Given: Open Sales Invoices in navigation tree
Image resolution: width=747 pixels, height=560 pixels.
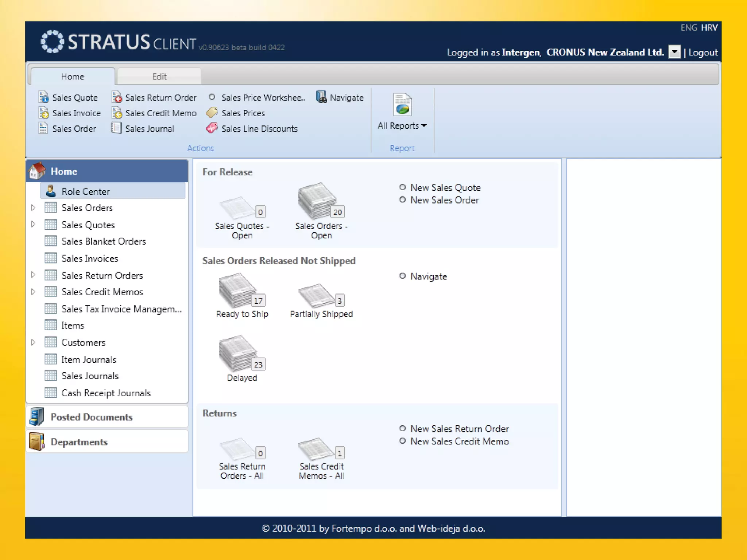Looking at the screenshot, I should [x=90, y=258].
